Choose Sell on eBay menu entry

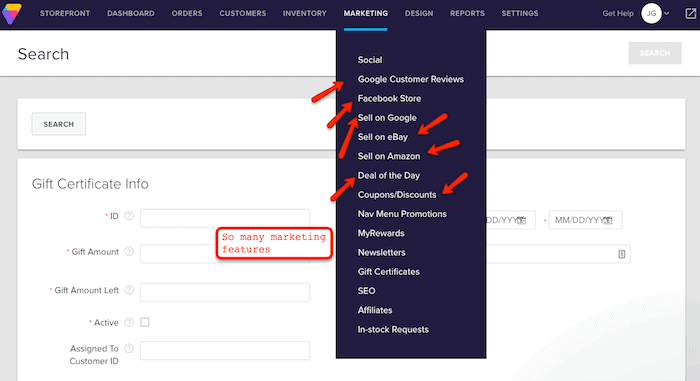383,137
